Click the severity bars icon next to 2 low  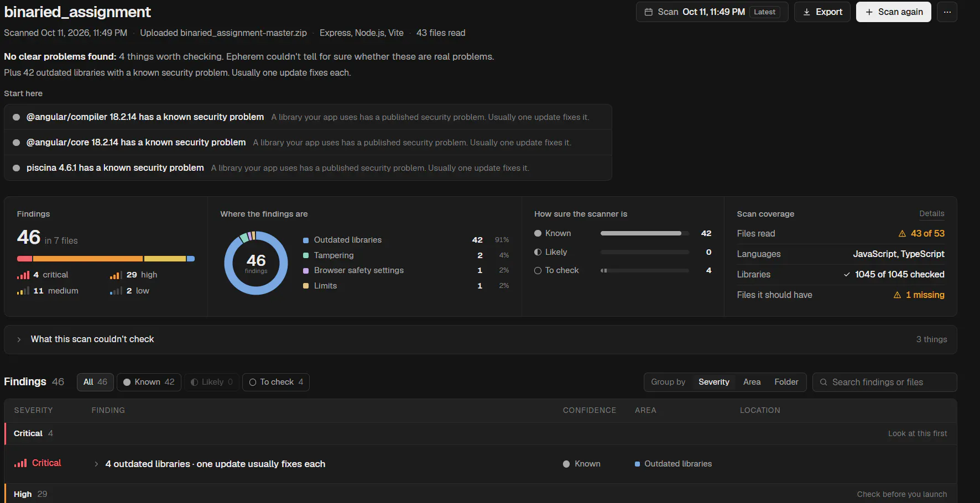(116, 291)
